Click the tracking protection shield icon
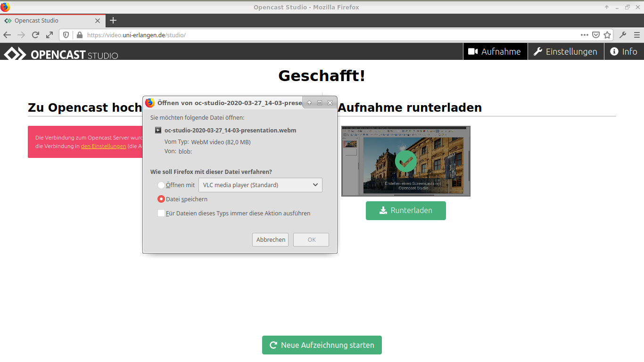Viewport: 644px width, 362px height. pyautogui.click(x=66, y=35)
